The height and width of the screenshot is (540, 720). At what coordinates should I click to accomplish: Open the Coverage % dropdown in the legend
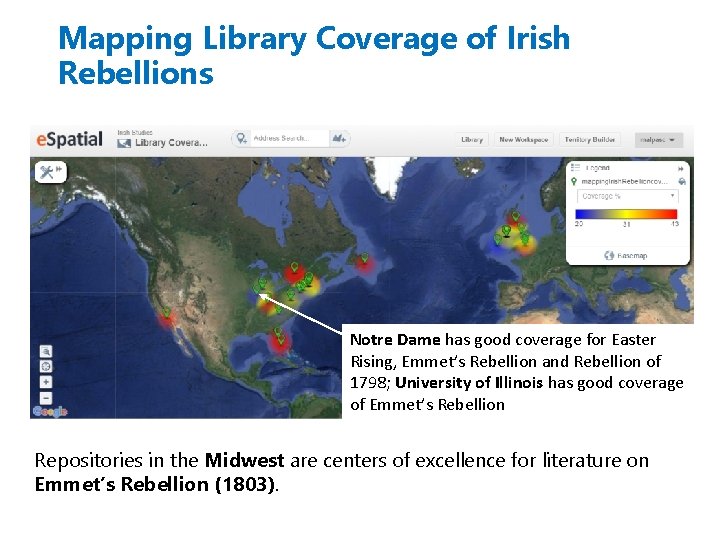point(627,196)
